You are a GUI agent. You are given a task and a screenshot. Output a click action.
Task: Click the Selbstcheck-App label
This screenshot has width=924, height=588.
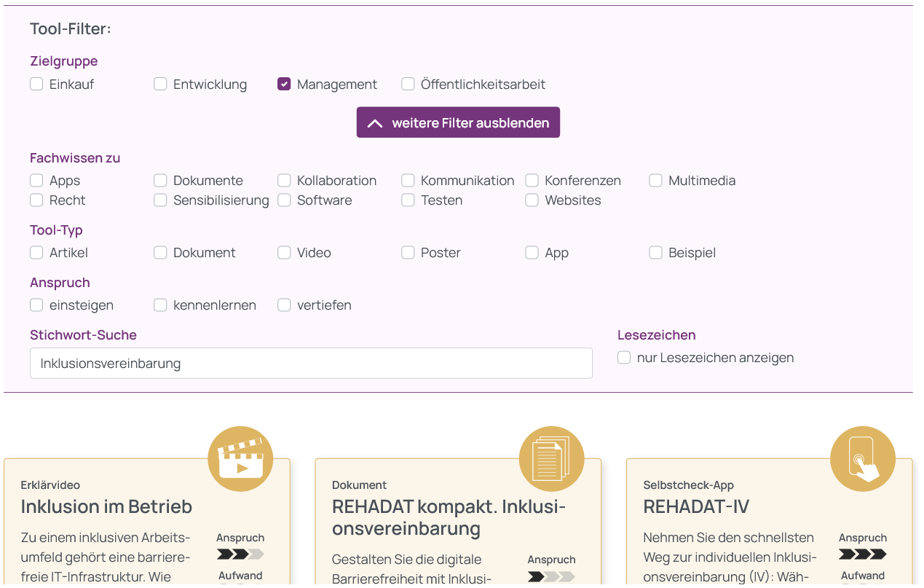[x=688, y=485]
